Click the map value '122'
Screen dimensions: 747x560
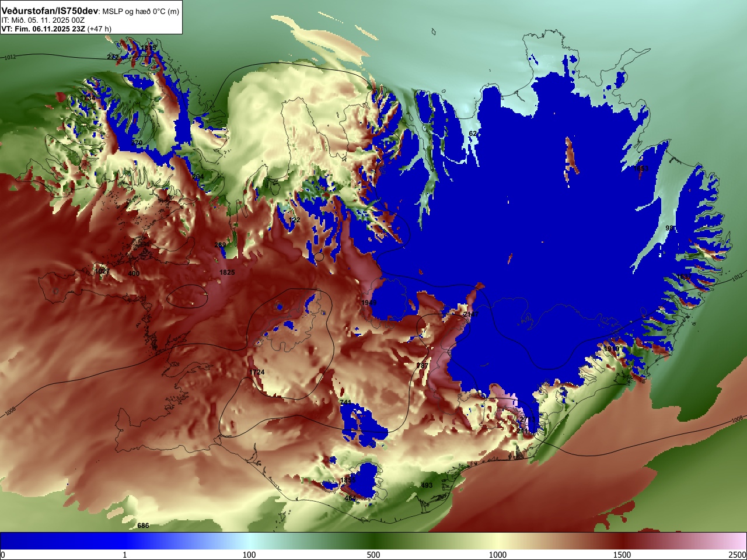point(295,220)
